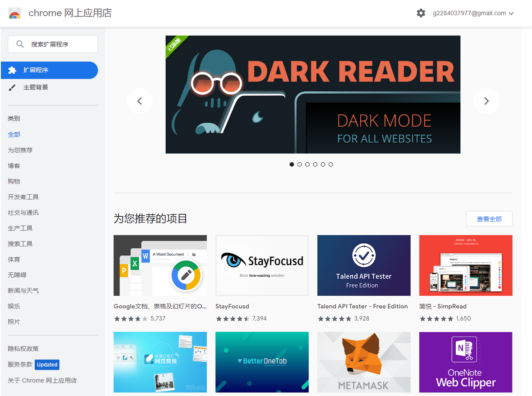
Task: Open the 网页剪报 extension thumbnail
Action: click(x=160, y=362)
